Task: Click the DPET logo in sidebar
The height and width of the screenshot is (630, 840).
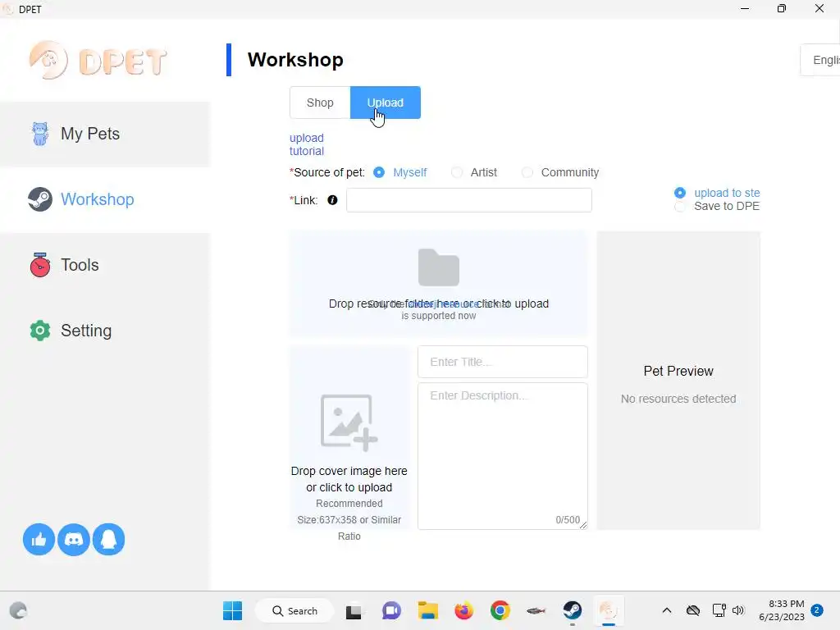Action: click(98, 61)
